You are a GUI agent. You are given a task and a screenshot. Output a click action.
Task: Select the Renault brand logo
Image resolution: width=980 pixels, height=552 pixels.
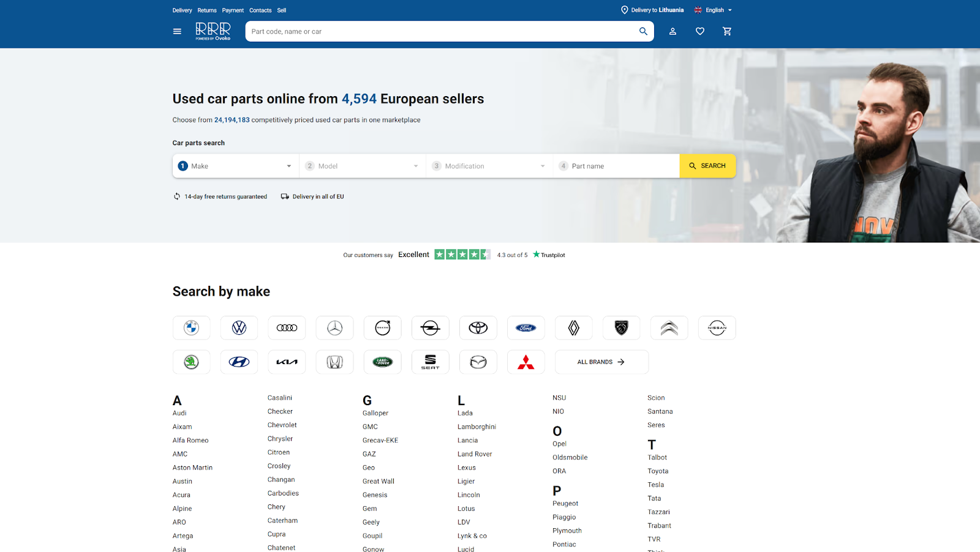[x=574, y=328]
